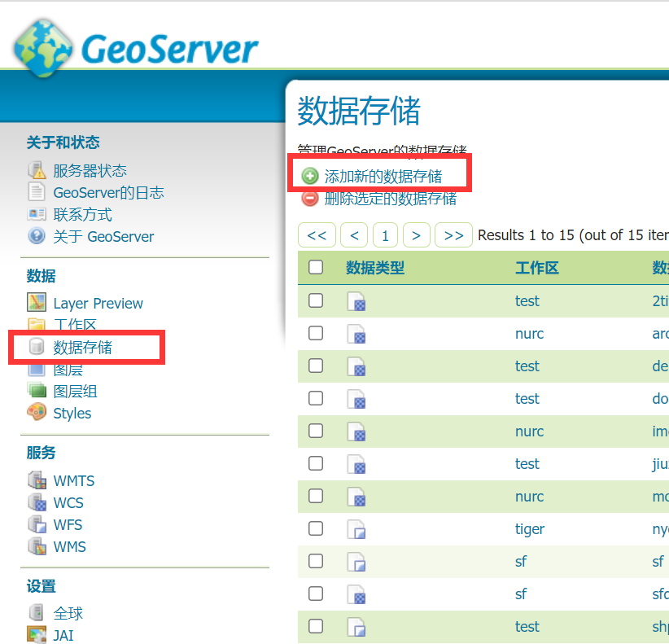The width and height of the screenshot is (669, 644).
Task: Click 删除选定的数据存储 link
Action: (391, 199)
